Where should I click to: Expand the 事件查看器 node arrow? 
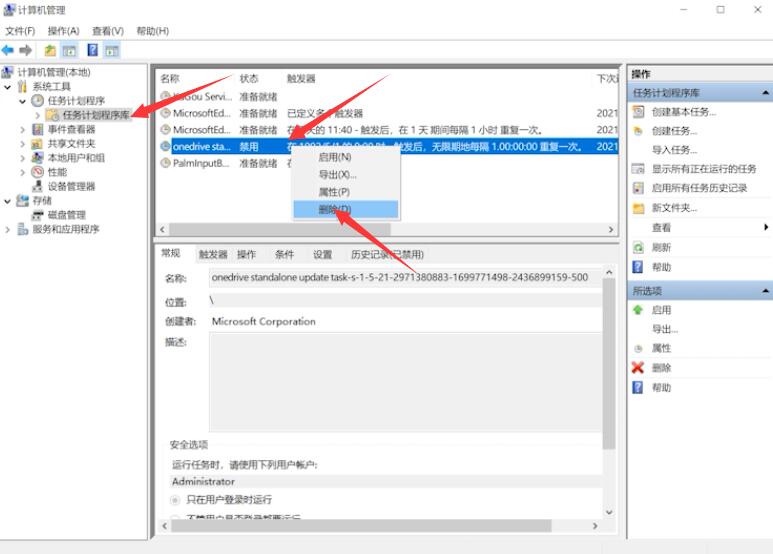[x=22, y=130]
